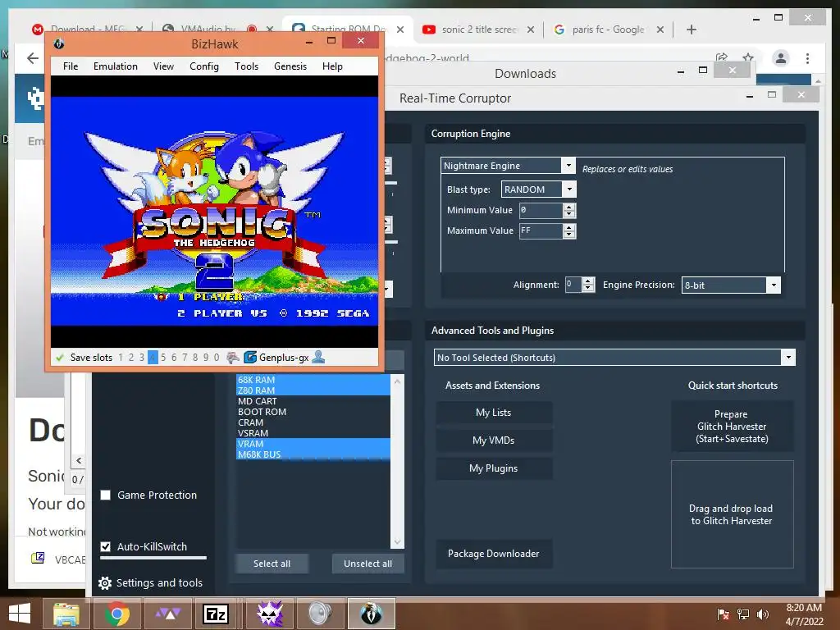840x630 pixels.
Task: Open BizHawk Tools menu
Action: (246, 66)
